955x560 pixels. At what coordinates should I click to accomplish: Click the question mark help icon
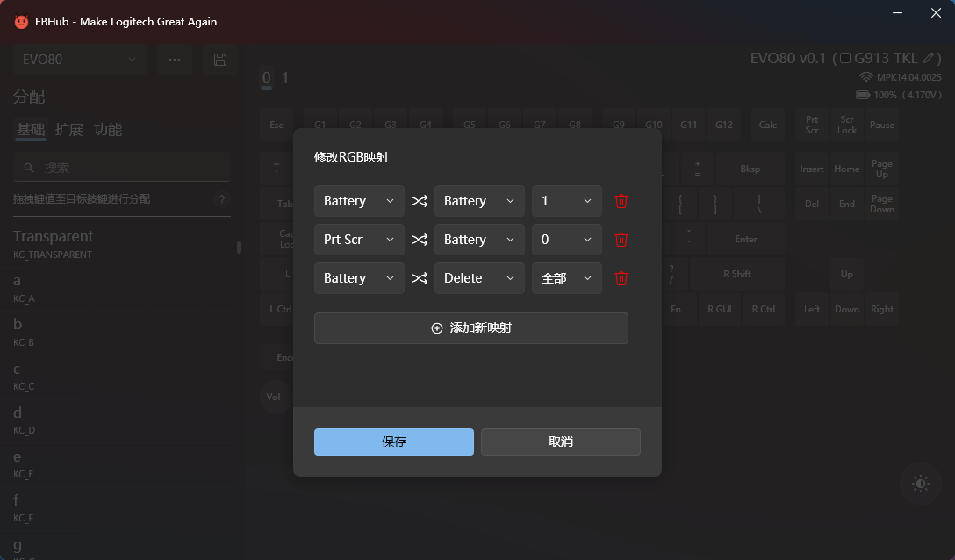222,199
